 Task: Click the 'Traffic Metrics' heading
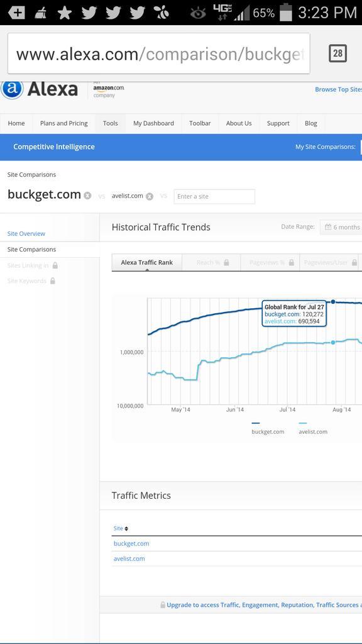click(141, 496)
